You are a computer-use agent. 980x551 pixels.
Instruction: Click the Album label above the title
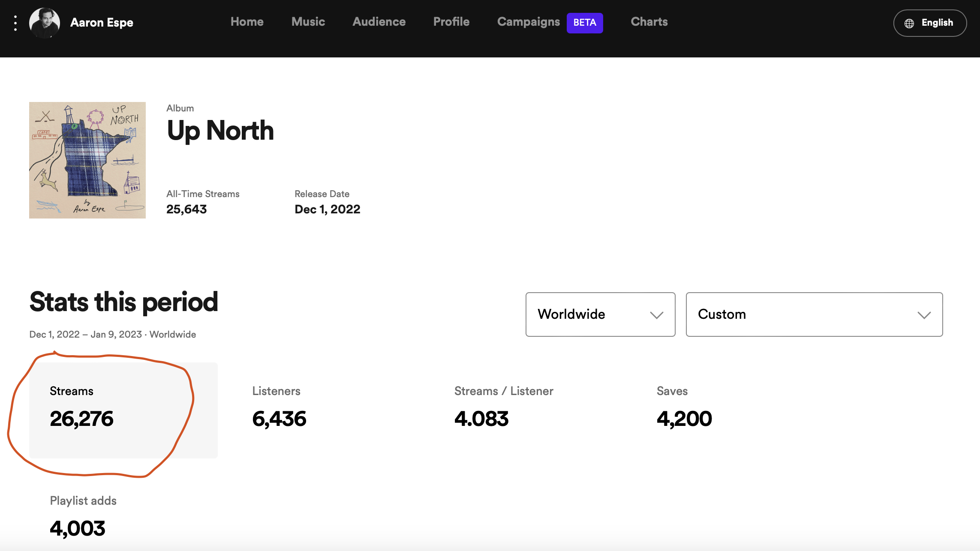click(x=180, y=108)
